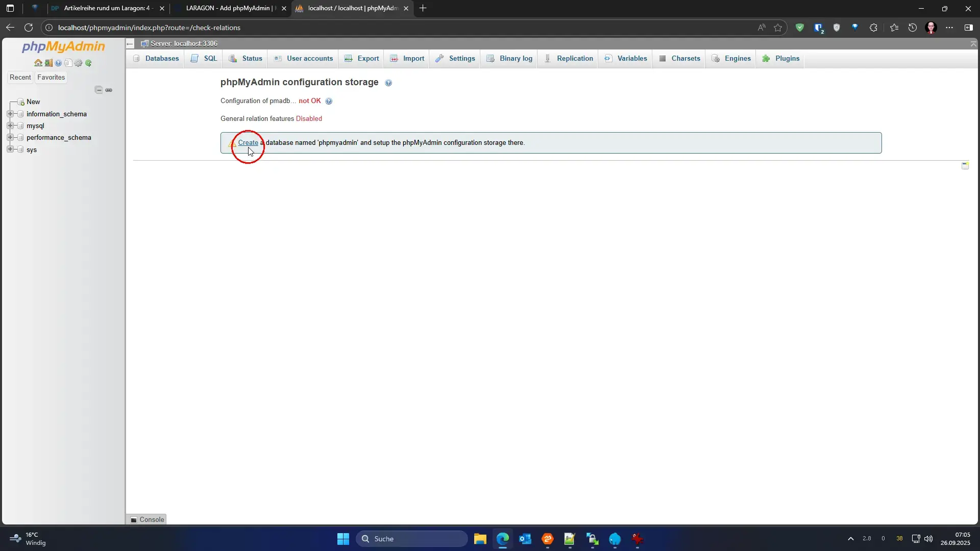The width and height of the screenshot is (980, 551).
Task: Click help icon next to not OK
Action: click(329, 101)
